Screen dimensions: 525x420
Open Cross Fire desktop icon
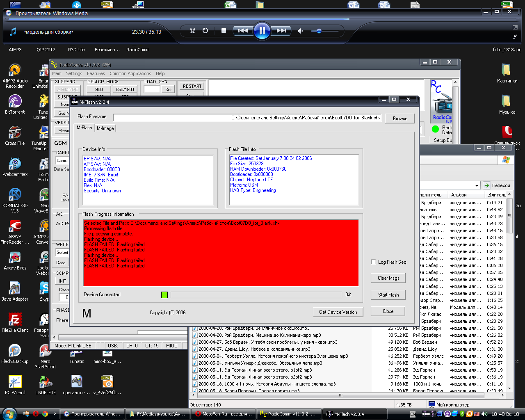[15, 136]
